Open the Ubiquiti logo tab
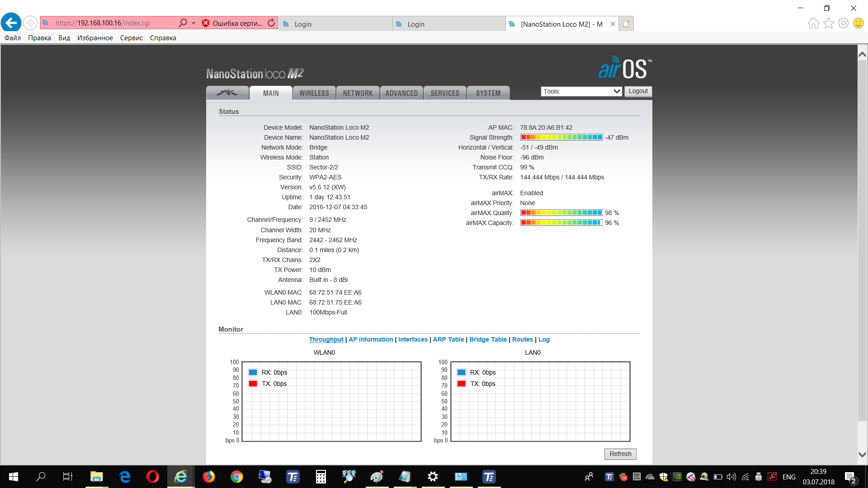This screenshot has height=488, width=868. [x=227, y=93]
